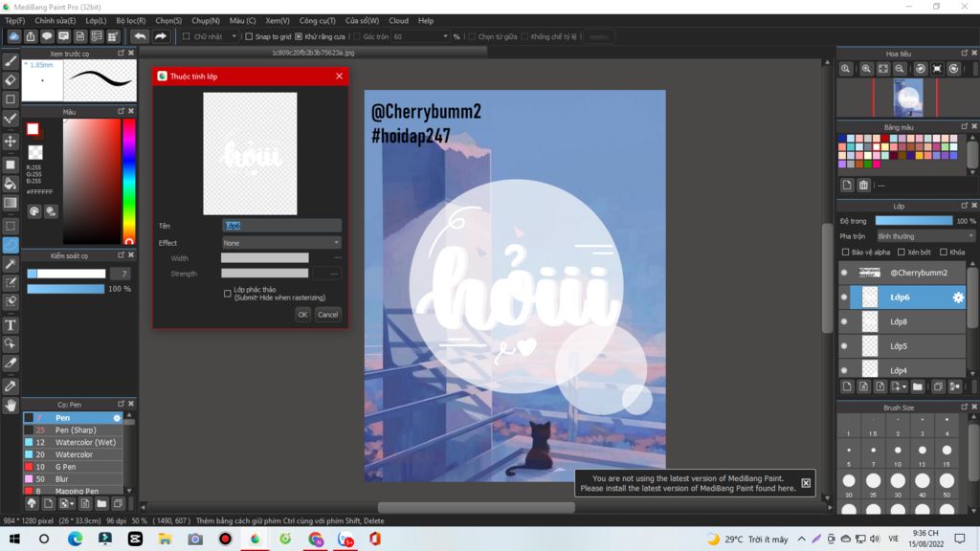Image resolution: width=980 pixels, height=551 pixels.
Task: Open the Lớp(L) menu
Action: pyautogui.click(x=96, y=21)
